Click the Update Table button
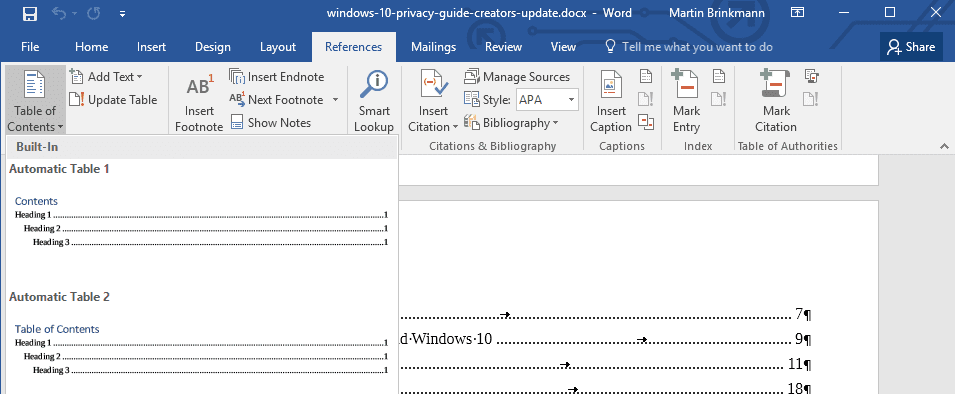 pos(113,100)
